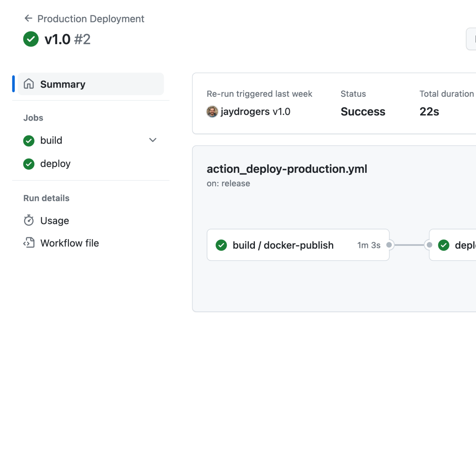
Task: Click the Jobs section heading
Action: pyautogui.click(x=33, y=118)
